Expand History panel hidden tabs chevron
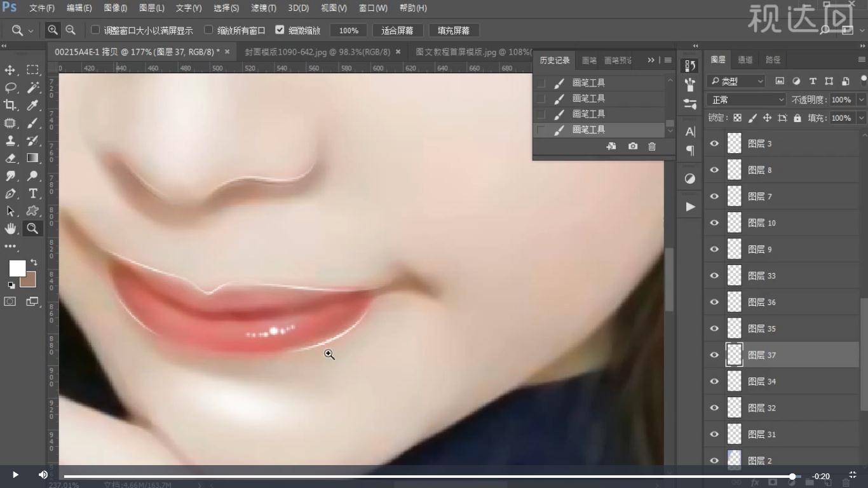The image size is (868, 488). pos(651,60)
